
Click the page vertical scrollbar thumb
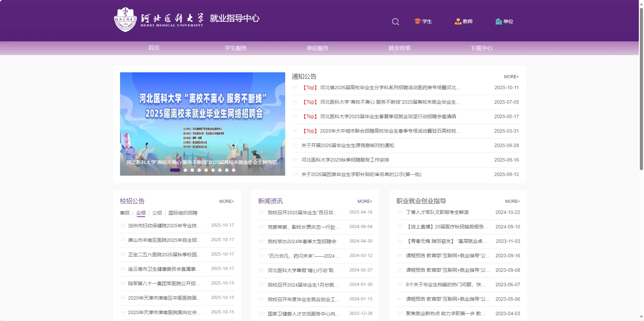(641, 89)
